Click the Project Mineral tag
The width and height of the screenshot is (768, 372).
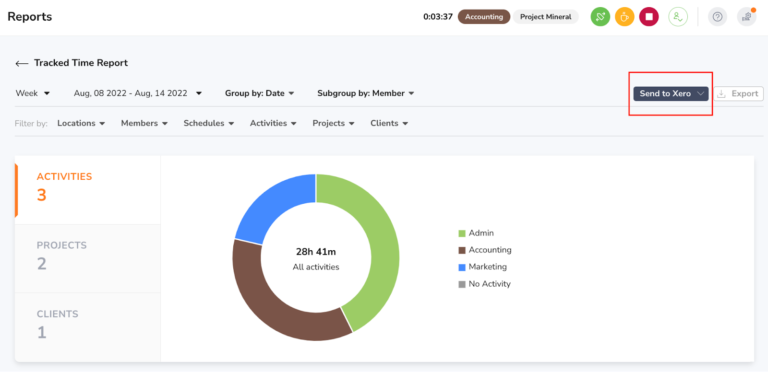click(x=546, y=17)
